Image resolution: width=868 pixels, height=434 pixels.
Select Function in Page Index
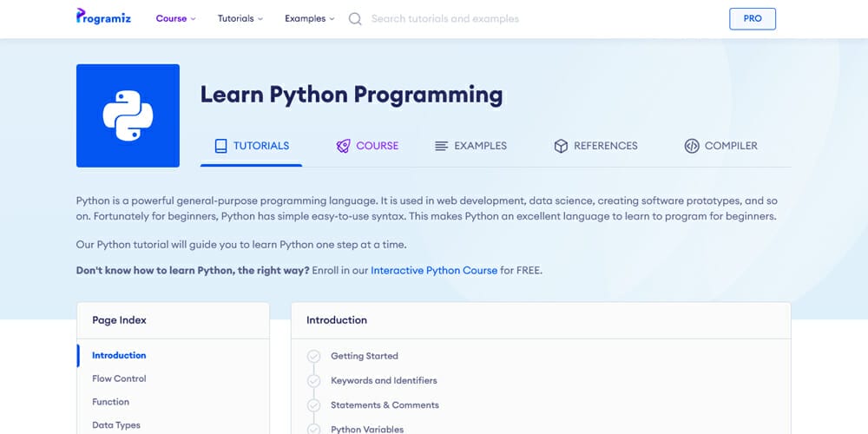point(111,402)
